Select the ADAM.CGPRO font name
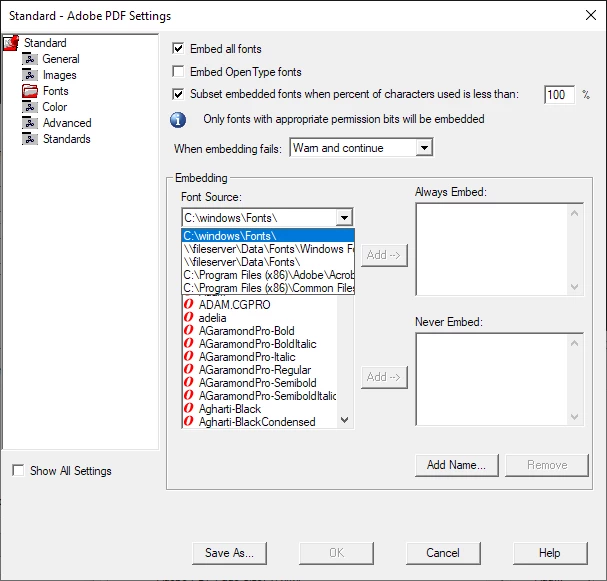 pyautogui.click(x=235, y=305)
